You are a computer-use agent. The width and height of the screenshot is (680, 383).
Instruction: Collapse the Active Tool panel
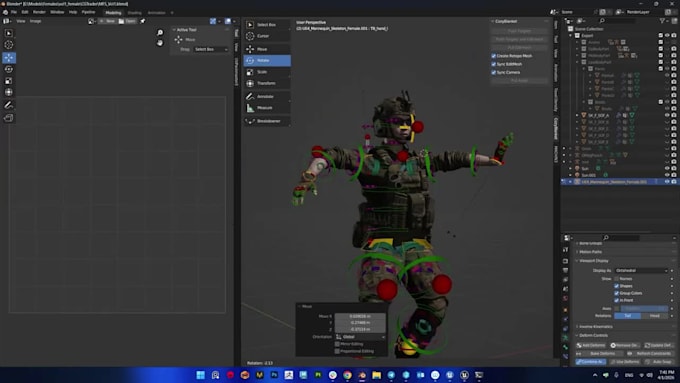pyautogui.click(x=185, y=29)
